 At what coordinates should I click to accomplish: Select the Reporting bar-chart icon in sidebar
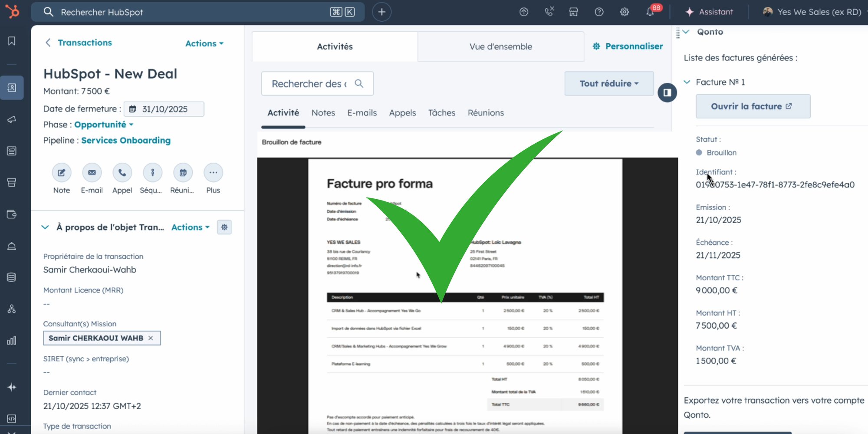click(12, 341)
